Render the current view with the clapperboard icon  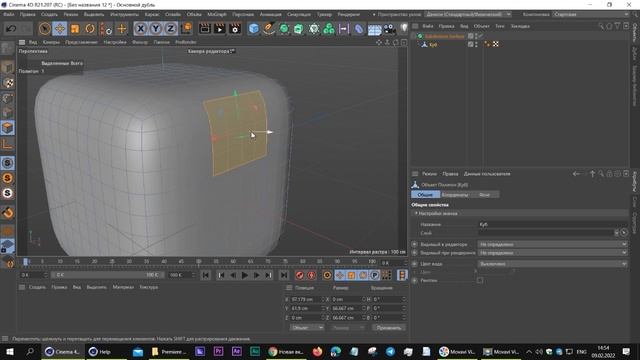(204, 29)
